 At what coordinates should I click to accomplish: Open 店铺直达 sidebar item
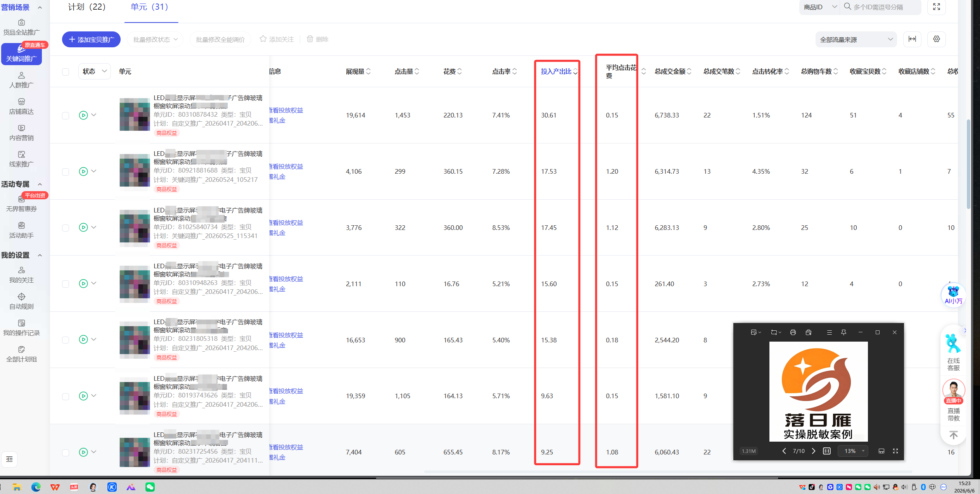[x=21, y=106]
